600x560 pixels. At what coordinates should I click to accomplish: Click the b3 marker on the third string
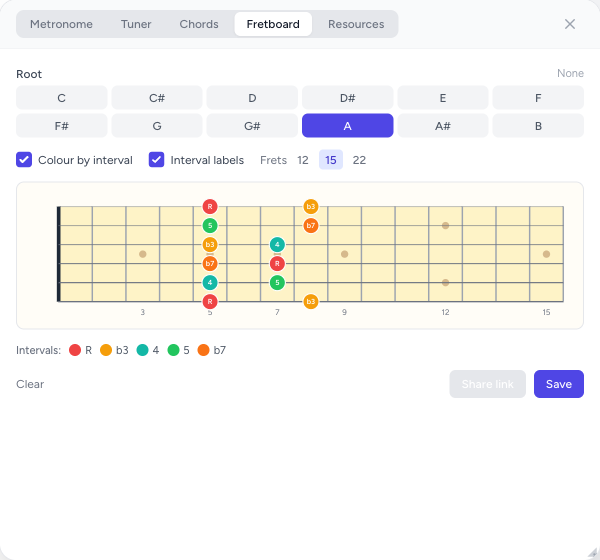point(210,245)
